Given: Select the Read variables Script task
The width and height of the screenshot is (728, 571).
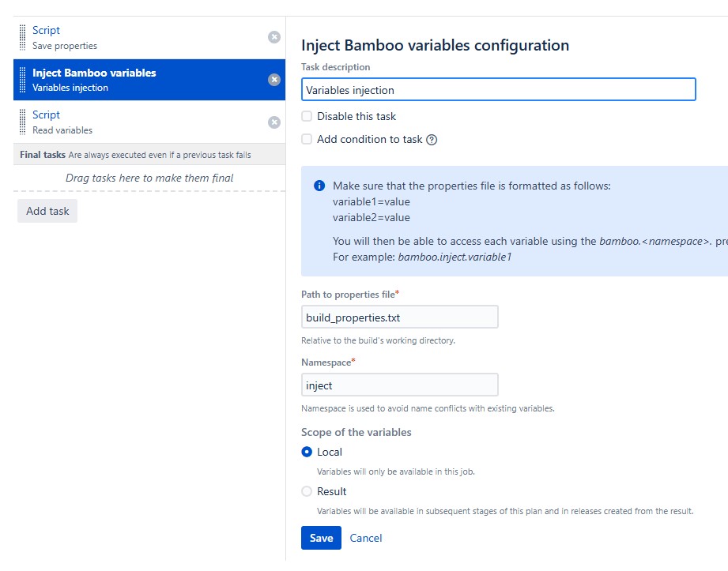Looking at the screenshot, I should click(149, 122).
